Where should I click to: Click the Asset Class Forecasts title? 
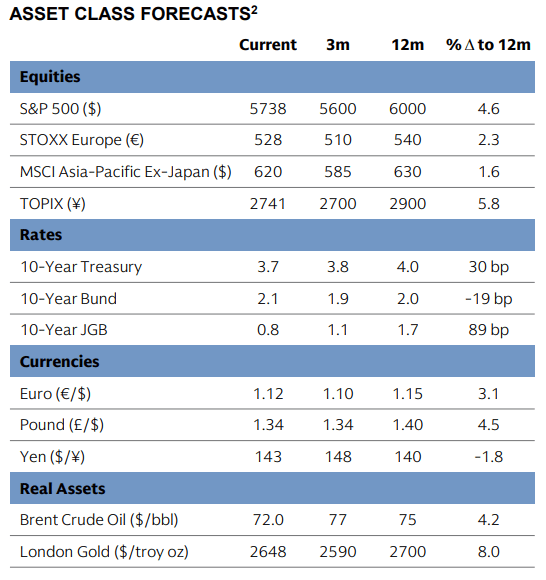coord(133,14)
